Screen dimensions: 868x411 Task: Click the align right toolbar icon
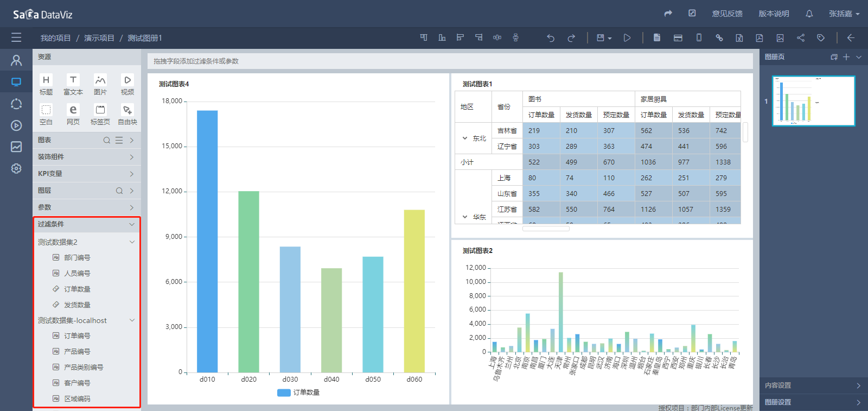pyautogui.click(x=478, y=37)
